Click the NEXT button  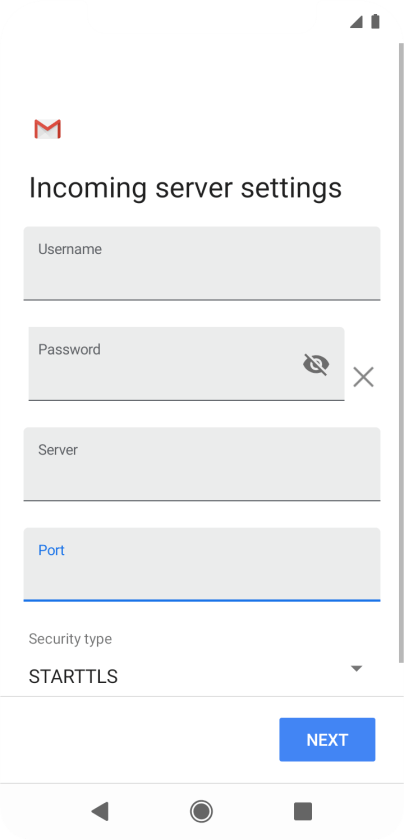[x=327, y=740]
